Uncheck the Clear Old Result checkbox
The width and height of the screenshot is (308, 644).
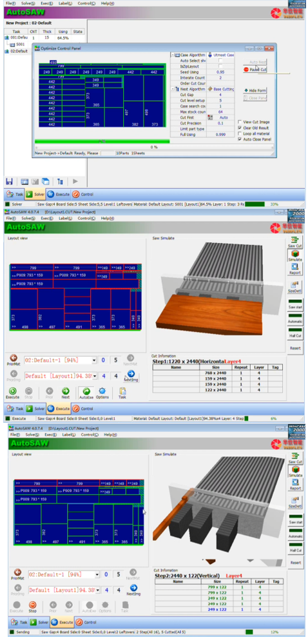(240, 128)
